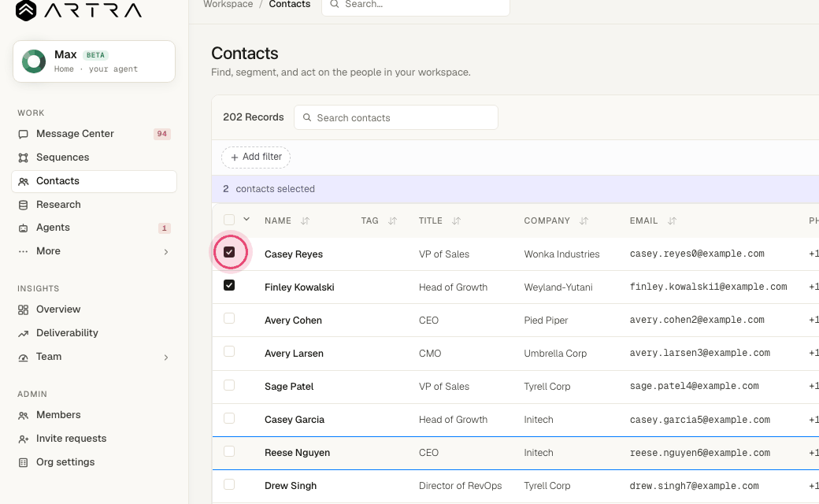Go to Sequences page
The height and width of the screenshot is (504, 819).
tap(94, 157)
